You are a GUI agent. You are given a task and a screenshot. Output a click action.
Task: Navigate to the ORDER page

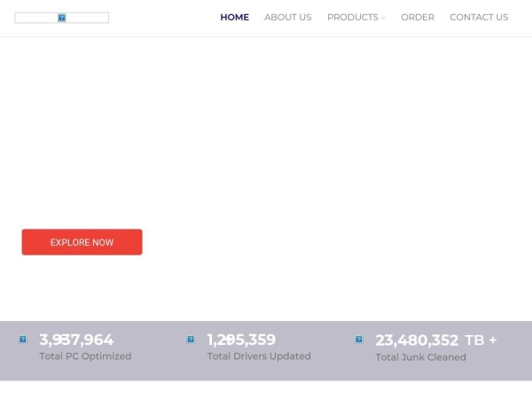(x=418, y=18)
